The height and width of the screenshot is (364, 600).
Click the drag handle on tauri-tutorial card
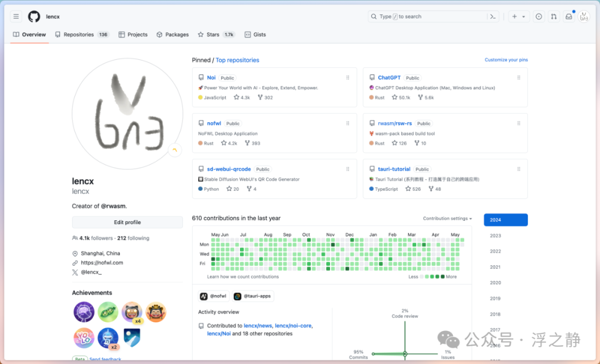(519, 169)
